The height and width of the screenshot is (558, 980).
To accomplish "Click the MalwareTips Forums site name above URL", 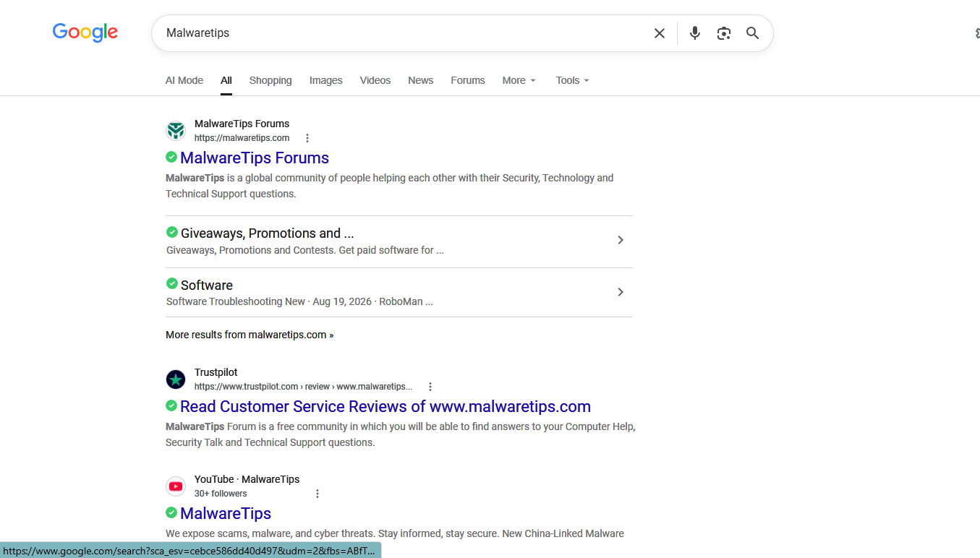I will [x=242, y=124].
